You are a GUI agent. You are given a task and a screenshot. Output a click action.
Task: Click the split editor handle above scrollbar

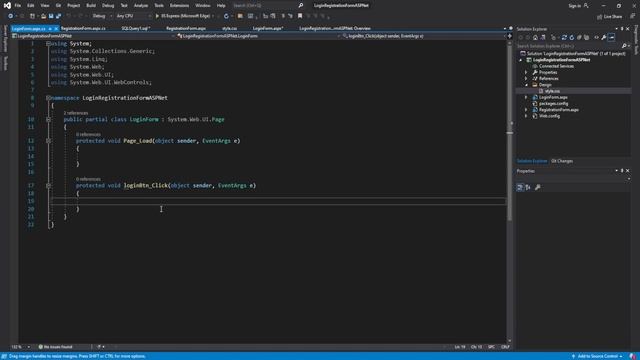click(509, 36)
